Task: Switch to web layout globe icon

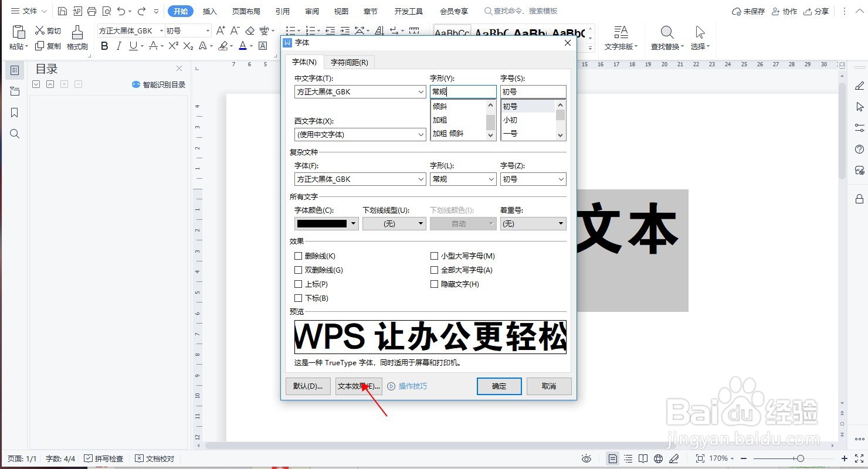Action: click(x=658, y=458)
